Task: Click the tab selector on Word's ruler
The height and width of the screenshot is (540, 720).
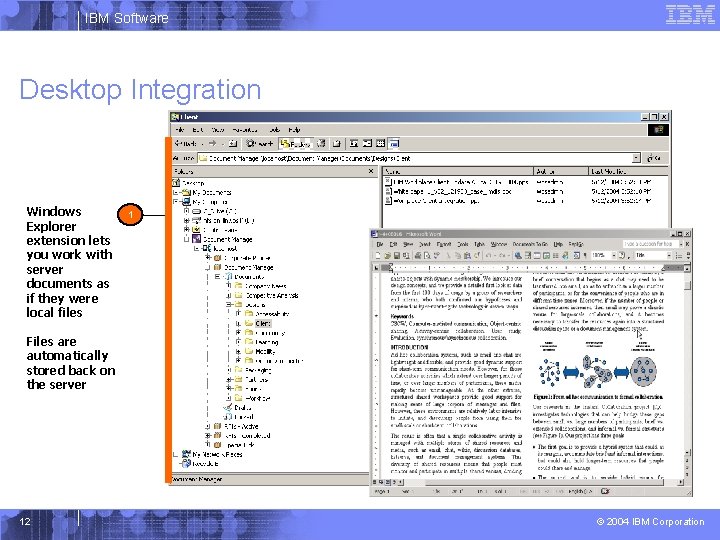Action: pyautogui.click(x=377, y=267)
